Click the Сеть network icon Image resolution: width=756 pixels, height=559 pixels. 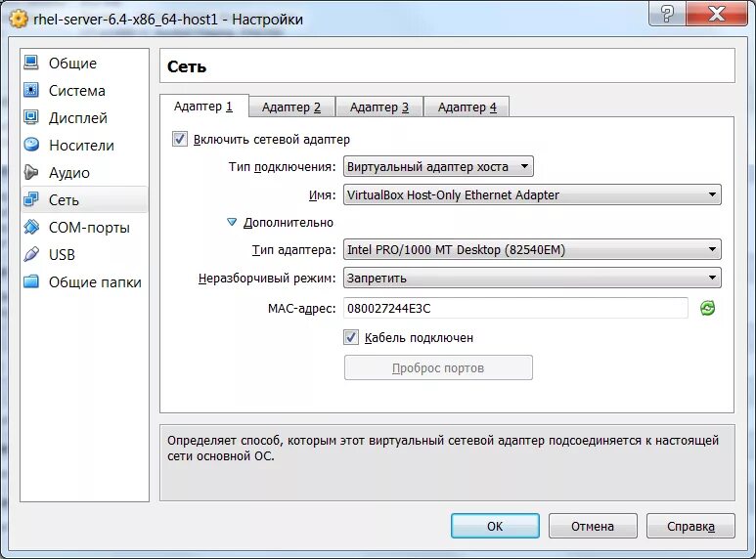coord(31,199)
